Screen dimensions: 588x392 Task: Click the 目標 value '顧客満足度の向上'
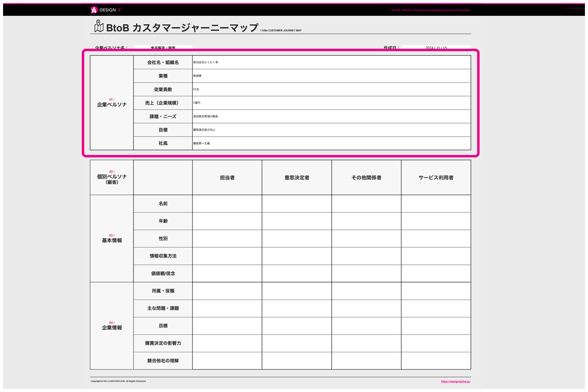pos(204,130)
